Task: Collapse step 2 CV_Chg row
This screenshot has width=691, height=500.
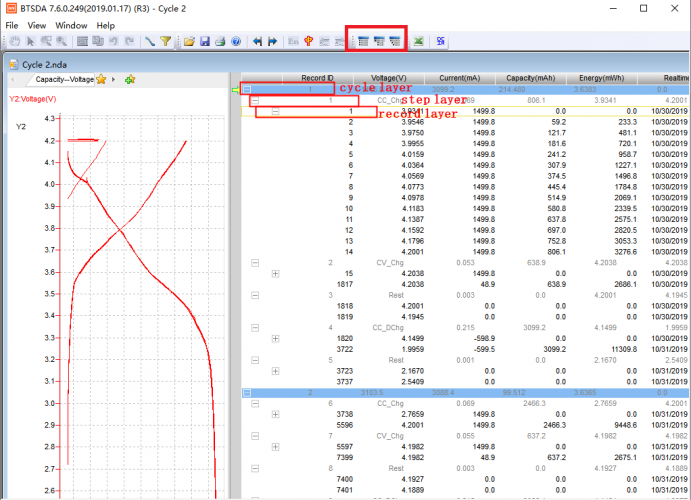Action: click(255, 263)
